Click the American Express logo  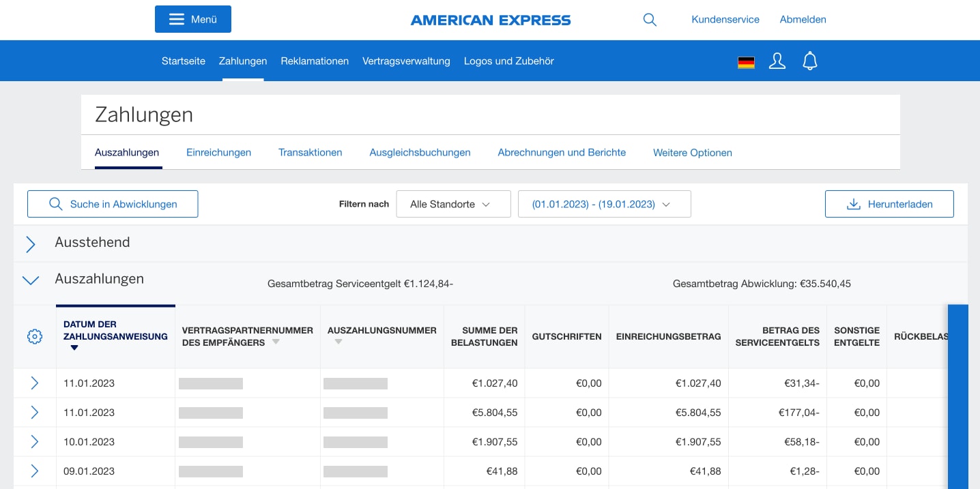pos(490,20)
